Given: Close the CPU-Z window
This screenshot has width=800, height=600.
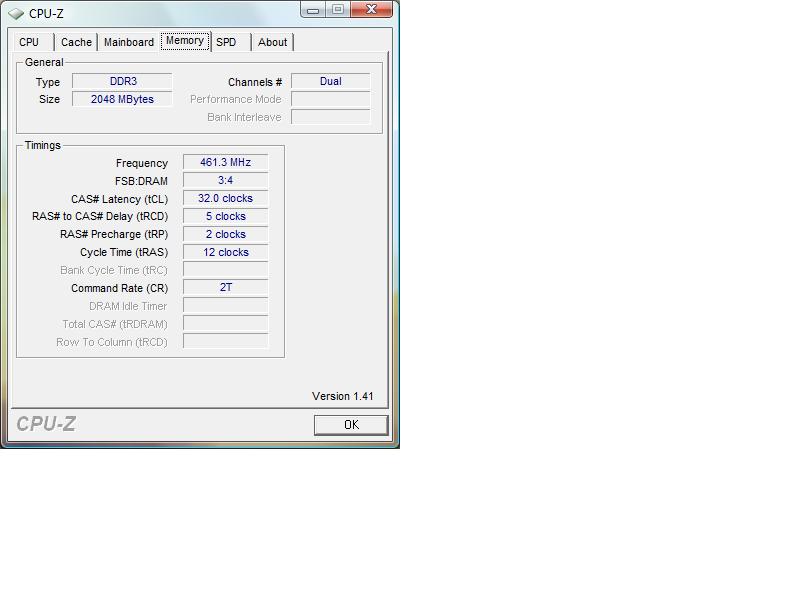Looking at the screenshot, I should pos(371,10).
